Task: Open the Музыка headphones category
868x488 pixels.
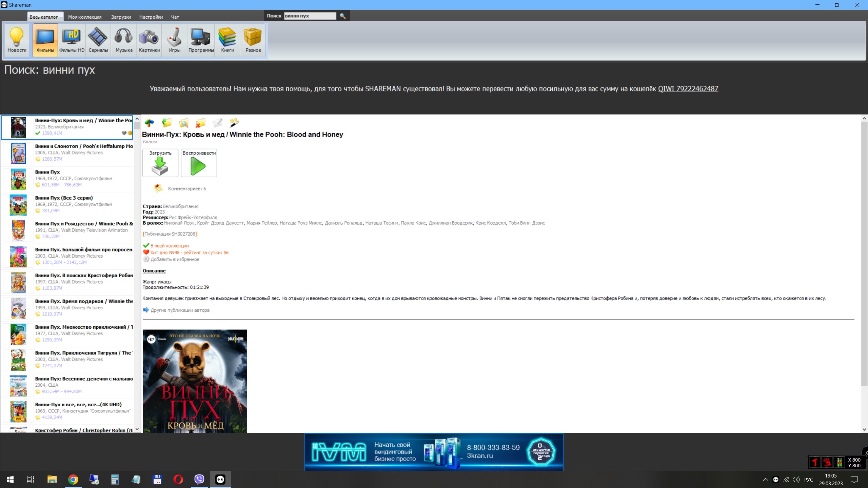Action: click(x=124, y=40)
